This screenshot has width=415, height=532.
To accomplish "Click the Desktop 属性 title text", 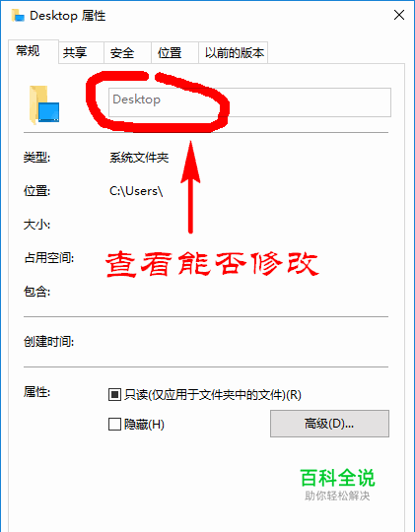I will pos(68,16).
